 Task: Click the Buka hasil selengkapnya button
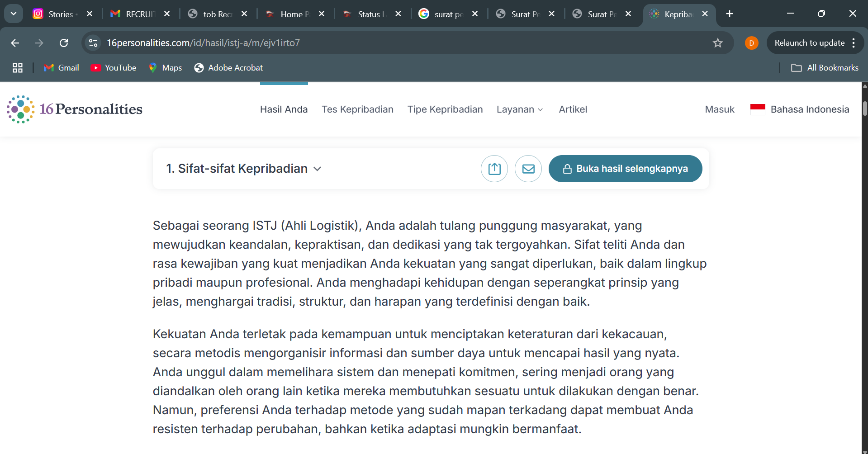click(625, 169)
